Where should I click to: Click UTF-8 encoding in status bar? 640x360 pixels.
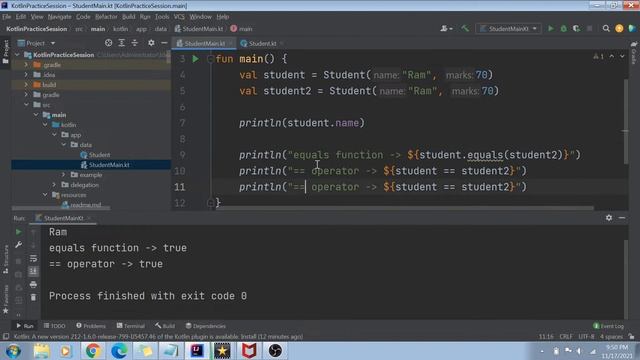click(x=587, y=337)
